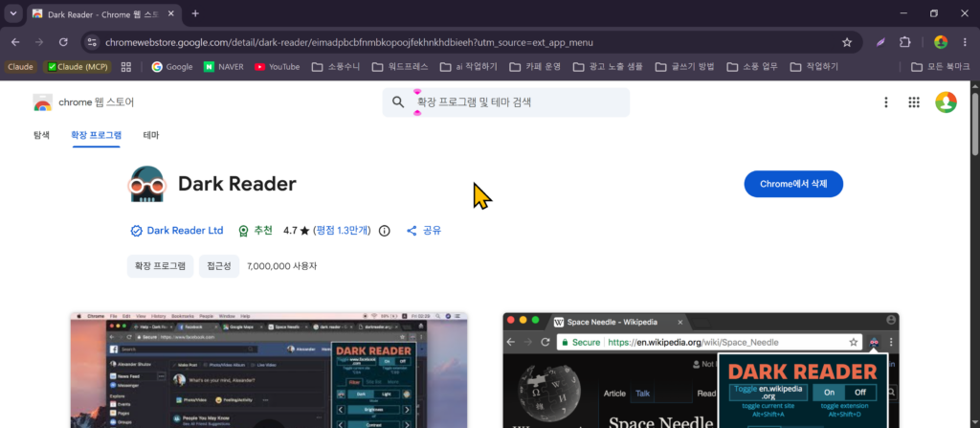
Task: Click the 공유 share link
Action: (424, 230)
